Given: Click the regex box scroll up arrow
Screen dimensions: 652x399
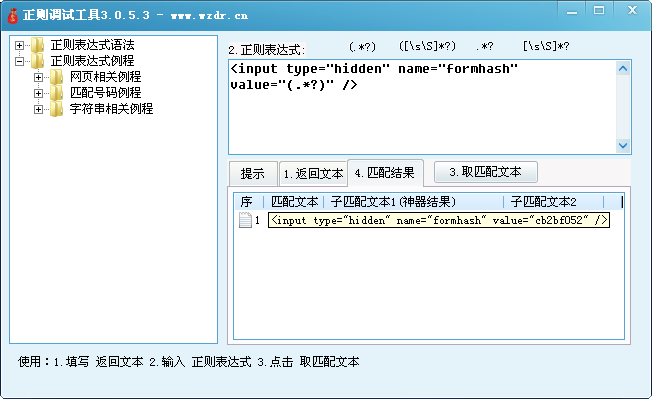Looking at the screenshot, I should click(x=622, y=69).
